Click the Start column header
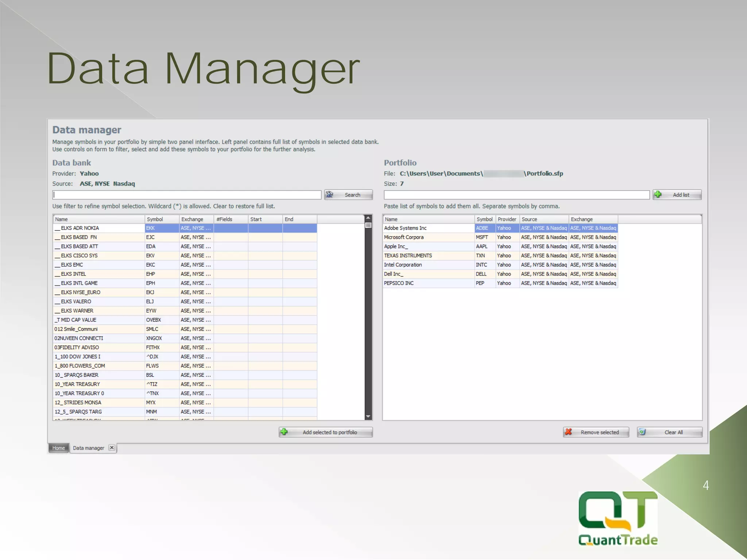This screenshot has width=747, height=560. pos(265,219)
